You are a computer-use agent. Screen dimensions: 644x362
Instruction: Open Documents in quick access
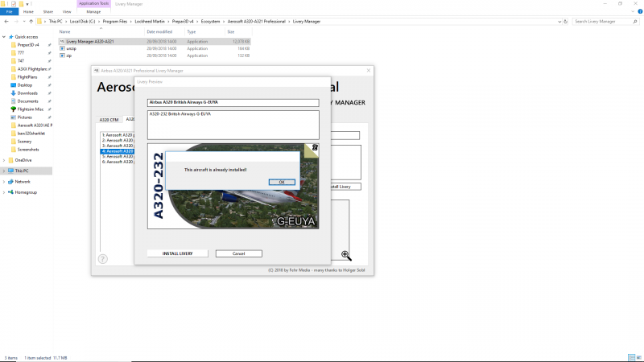27,101
